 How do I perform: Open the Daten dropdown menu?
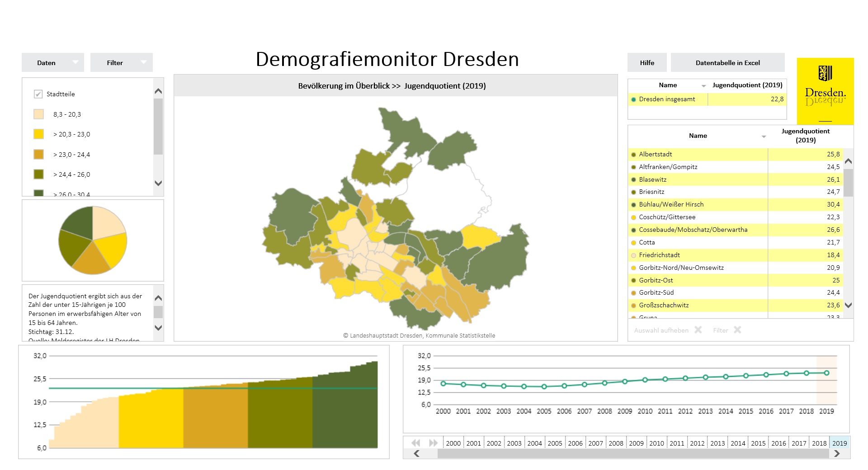point(53,63)
